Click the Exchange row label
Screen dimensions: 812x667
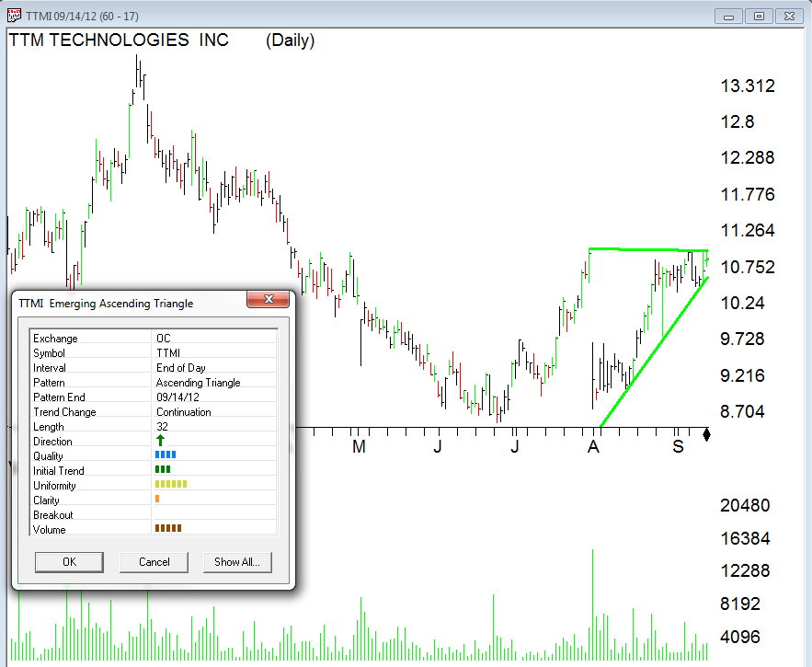click(x=55, y=339)
